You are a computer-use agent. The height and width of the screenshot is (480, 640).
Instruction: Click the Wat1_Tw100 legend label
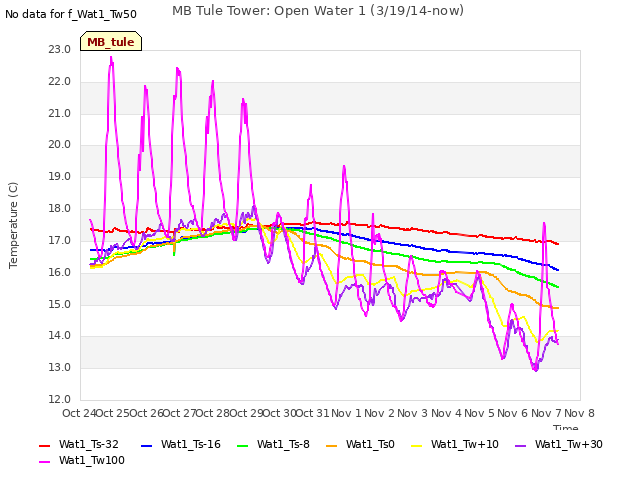(x=92, y=460)
